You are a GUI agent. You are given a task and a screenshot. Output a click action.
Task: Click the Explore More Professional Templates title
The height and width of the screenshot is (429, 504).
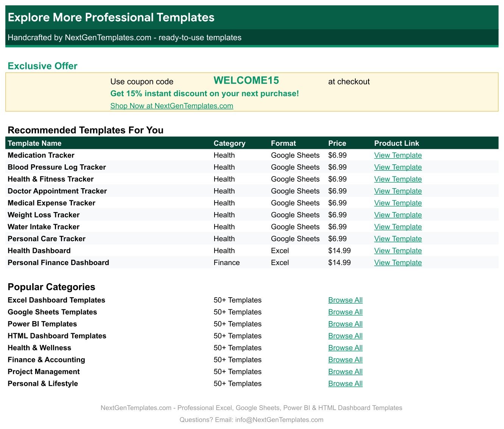click(111, 17)
